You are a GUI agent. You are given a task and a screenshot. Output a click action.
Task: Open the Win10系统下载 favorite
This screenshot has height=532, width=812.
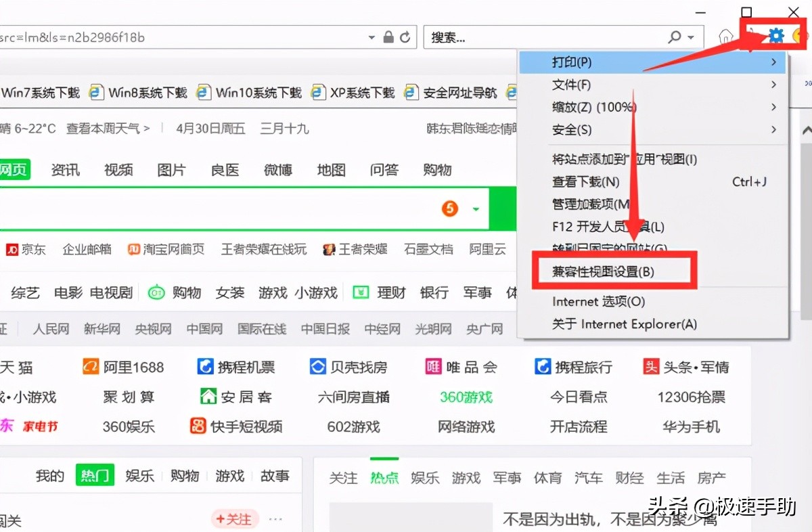[249, 93]
